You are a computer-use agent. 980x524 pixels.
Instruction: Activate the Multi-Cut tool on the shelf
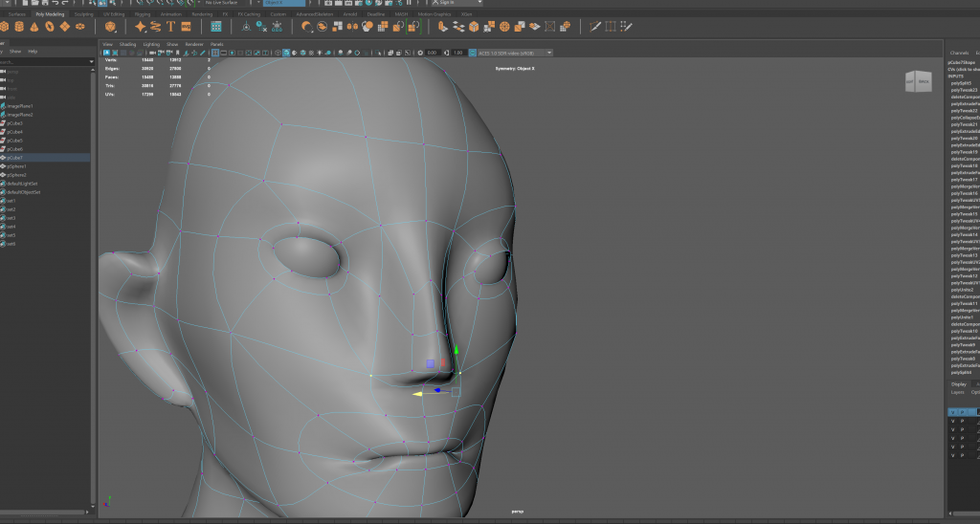coord(595,27)
